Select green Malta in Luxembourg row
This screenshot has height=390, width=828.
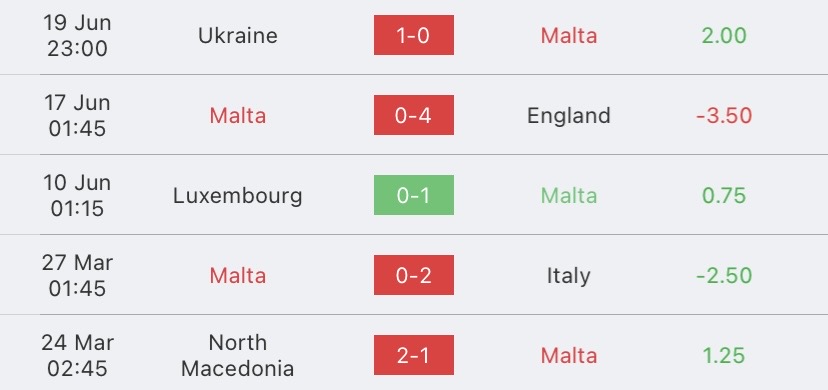click(x=569, y=196)
